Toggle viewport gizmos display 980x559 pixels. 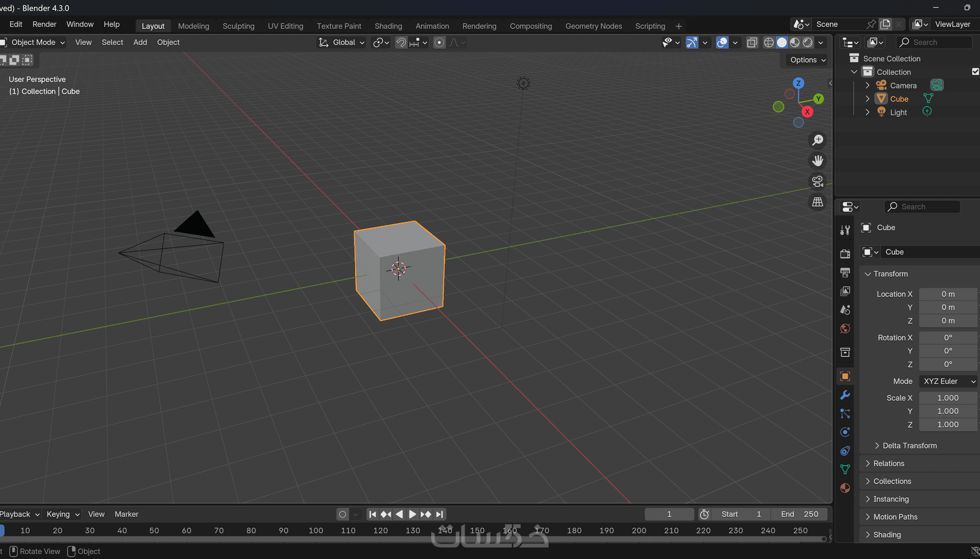(692, 42)
